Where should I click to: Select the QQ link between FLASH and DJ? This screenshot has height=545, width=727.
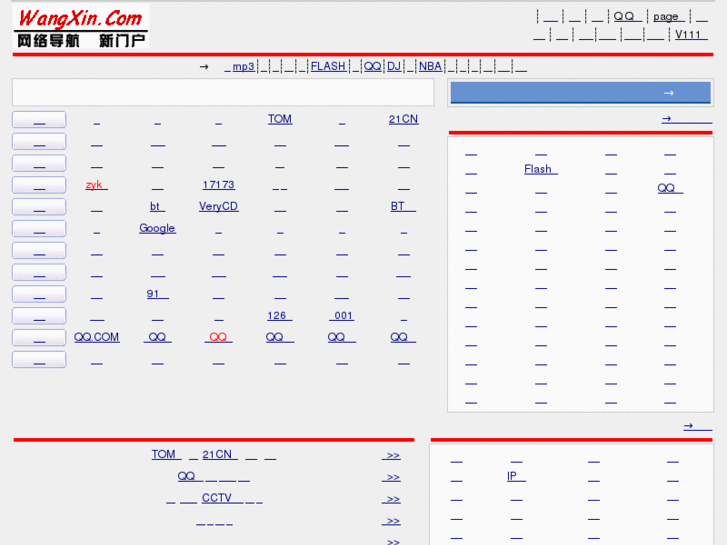(x=372, y=67)
